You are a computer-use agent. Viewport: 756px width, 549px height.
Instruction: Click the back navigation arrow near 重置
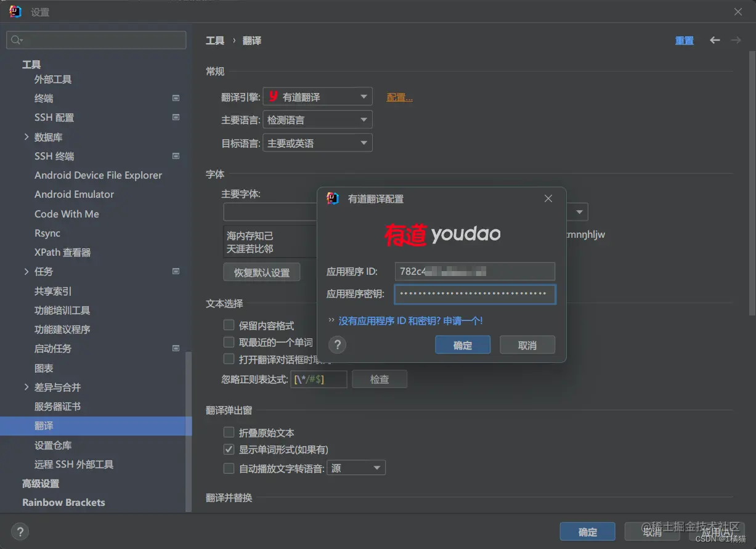(714, 40)
